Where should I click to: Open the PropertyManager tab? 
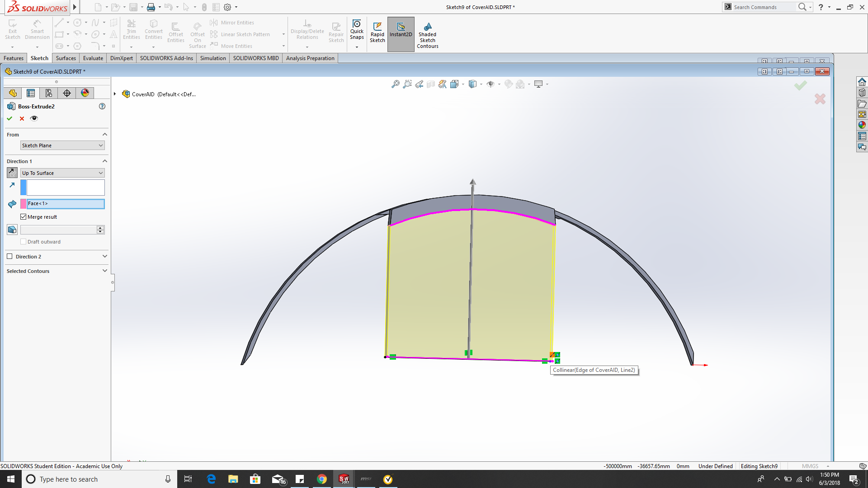click(x=31, y=93)
